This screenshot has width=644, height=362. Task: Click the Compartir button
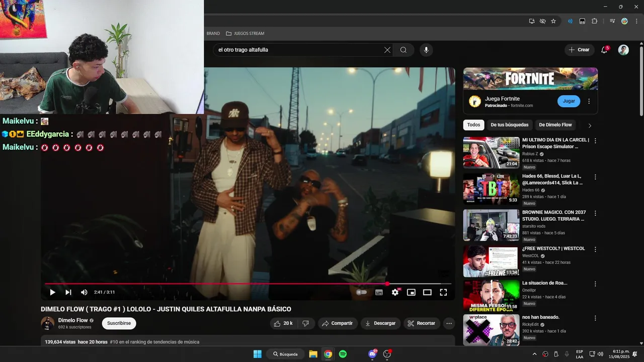tap(337, 323)
